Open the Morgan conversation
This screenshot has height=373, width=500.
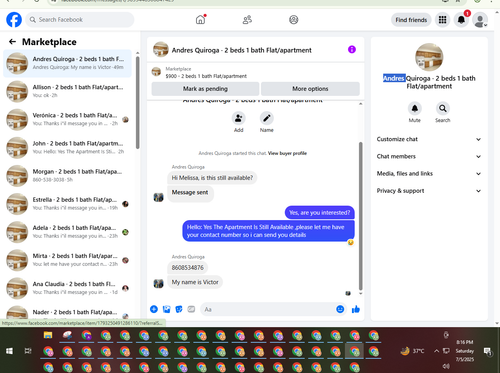[67, 176]
